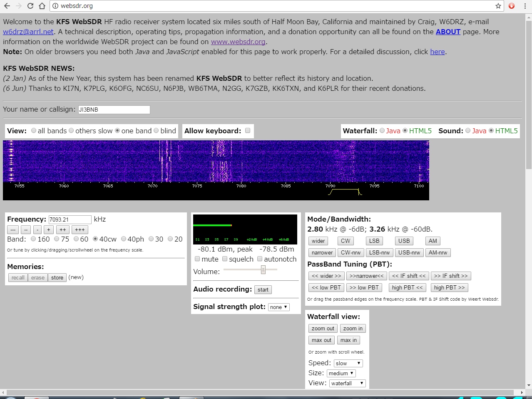
Task: Click the Frequency kHz input field
Action: tap(70, 219)
